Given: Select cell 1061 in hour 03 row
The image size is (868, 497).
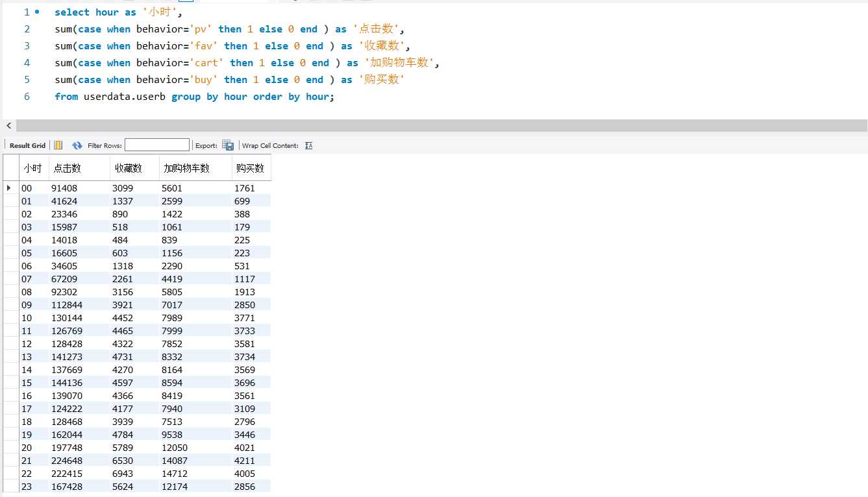Looking at the screenshot, I should 195,227.
